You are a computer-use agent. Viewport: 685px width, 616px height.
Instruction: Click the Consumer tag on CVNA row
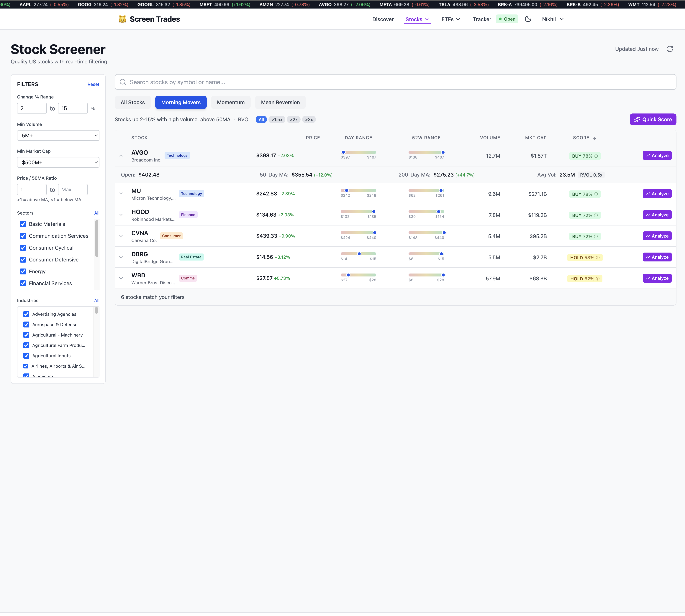pos(171,236)
